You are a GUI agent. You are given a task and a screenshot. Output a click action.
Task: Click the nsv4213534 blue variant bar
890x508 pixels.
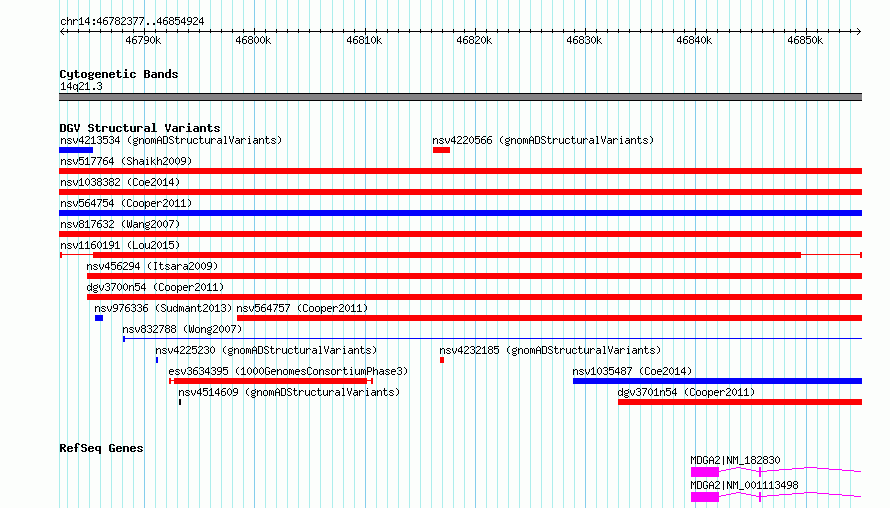pos(76,150)
